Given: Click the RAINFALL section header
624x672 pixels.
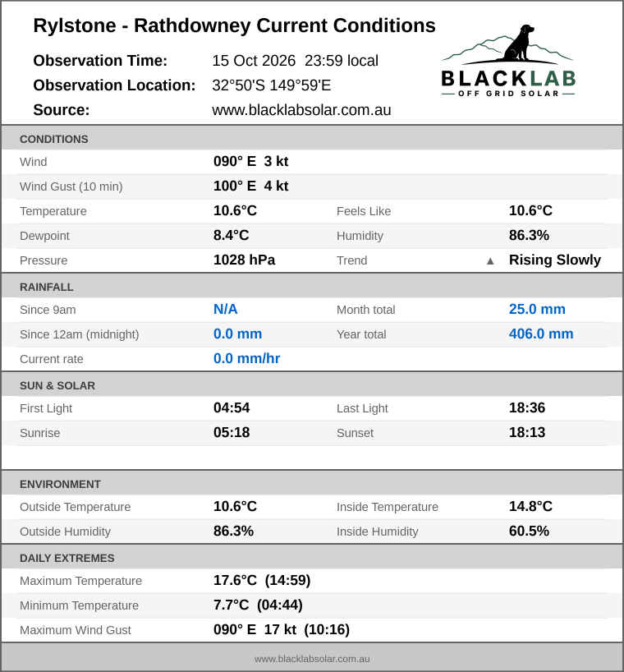Looking at the screenshot, I should [x=312, y=287].
